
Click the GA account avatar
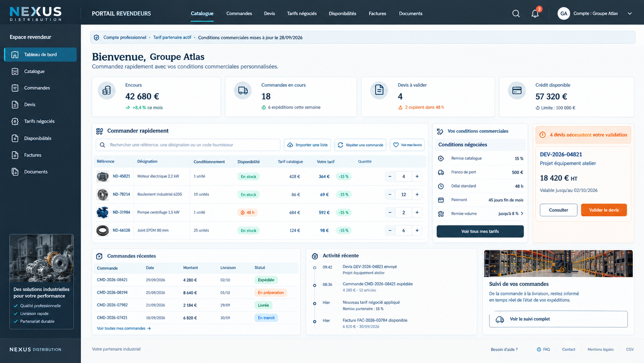point(563,13)
